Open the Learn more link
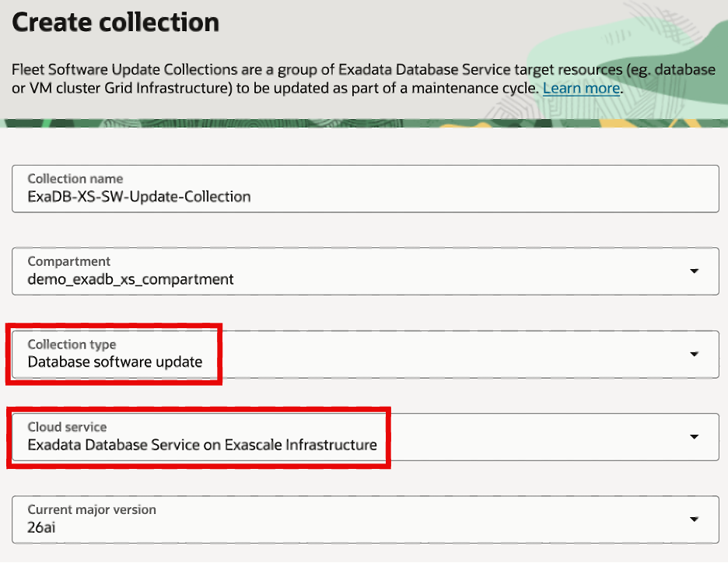The width and height of the screenshot is (728, 563). point(581,88)
